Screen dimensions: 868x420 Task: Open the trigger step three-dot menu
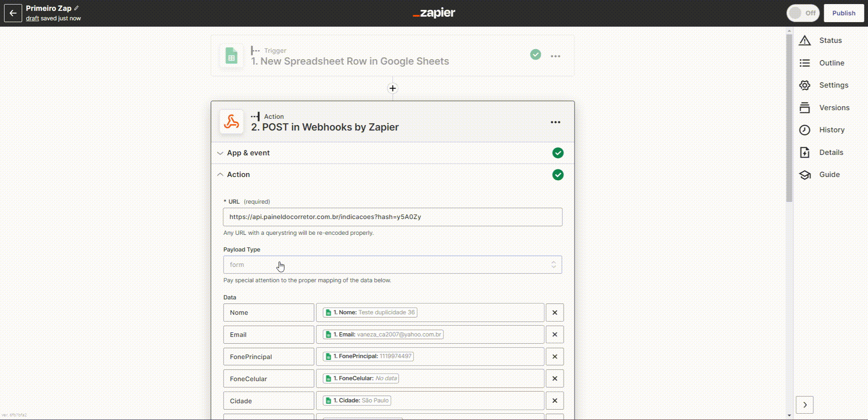point(556,56)
